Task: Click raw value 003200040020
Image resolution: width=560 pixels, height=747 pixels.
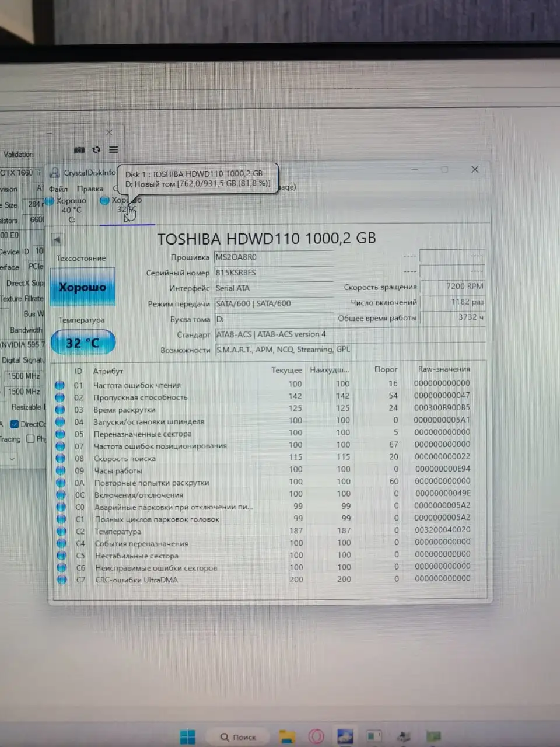Action: [443, 530]
